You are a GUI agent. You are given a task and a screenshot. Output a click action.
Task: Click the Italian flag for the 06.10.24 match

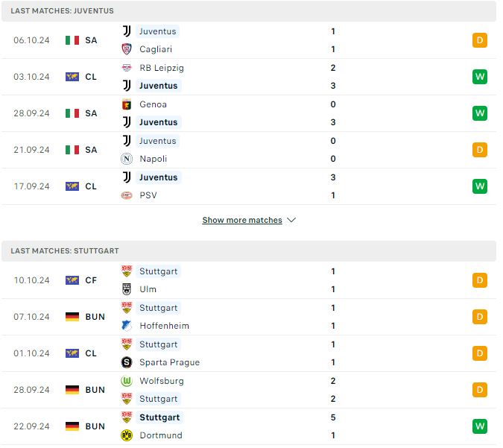(x=72, y=40)
